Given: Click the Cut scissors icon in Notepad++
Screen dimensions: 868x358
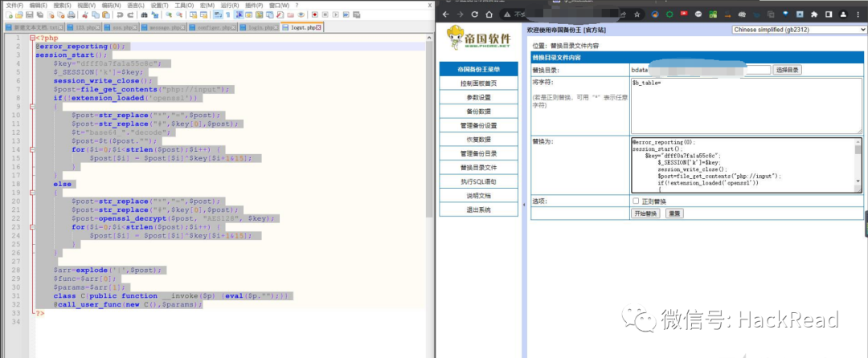Looking at the screenshot, I should (x=84, y=15).
